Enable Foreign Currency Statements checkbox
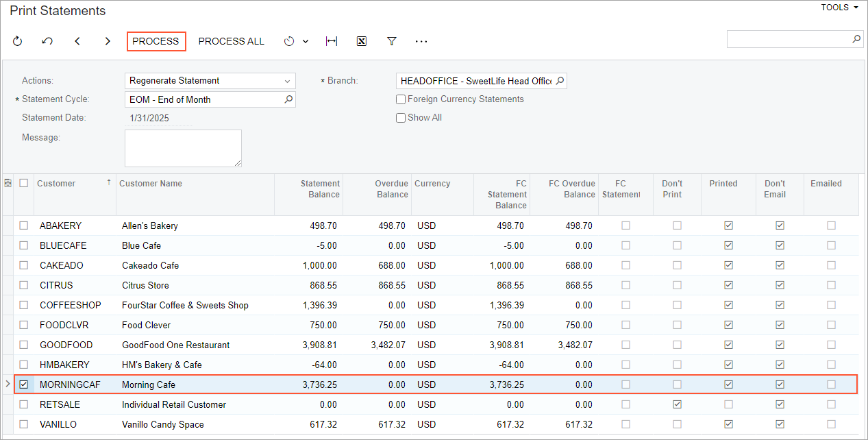This screenshot has width=868, height=440. coord(401,99)
